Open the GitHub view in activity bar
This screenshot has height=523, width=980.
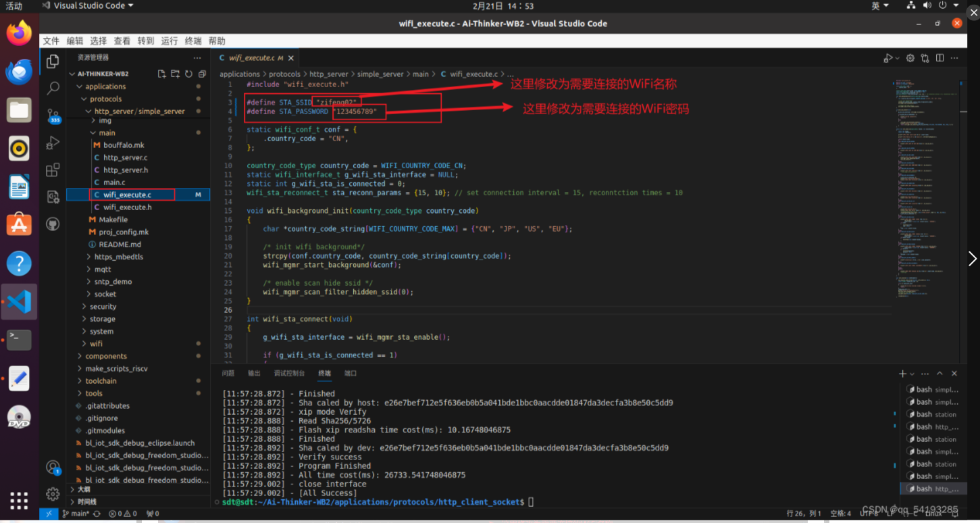[x=53, y=224]
